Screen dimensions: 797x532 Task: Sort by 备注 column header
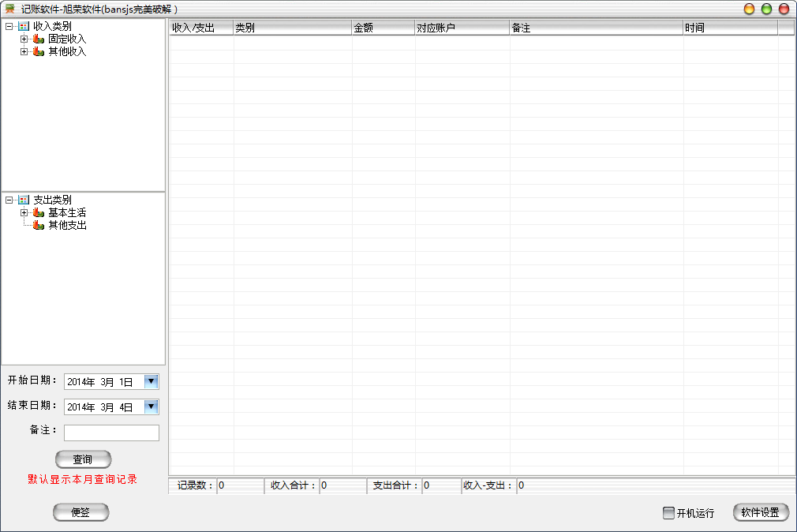click(597, 28)
